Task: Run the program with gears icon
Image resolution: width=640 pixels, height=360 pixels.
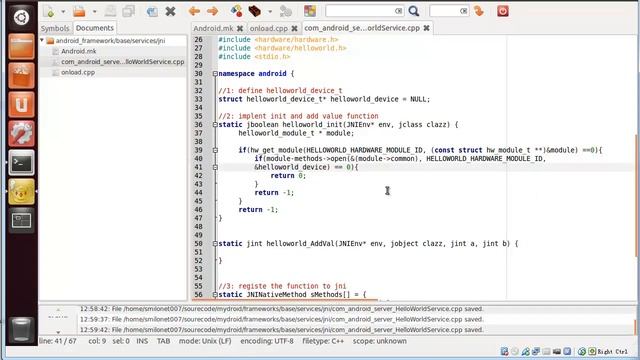Action: pos(286,11)
